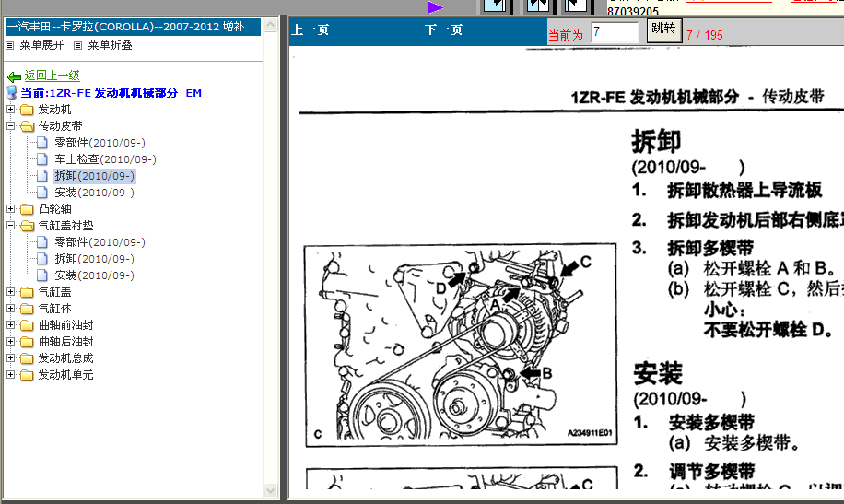The height and width of the screenshot is (504, 844).
Task: Click the computer icon beside 当前:1ZR-FE
Action: pyautogui.click(x=12, y=93)
